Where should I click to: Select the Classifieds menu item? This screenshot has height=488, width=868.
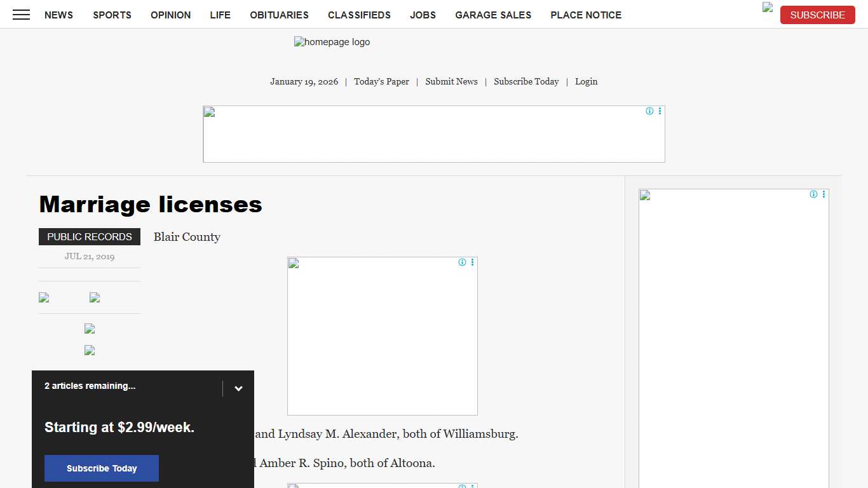(x=359, y=15)
